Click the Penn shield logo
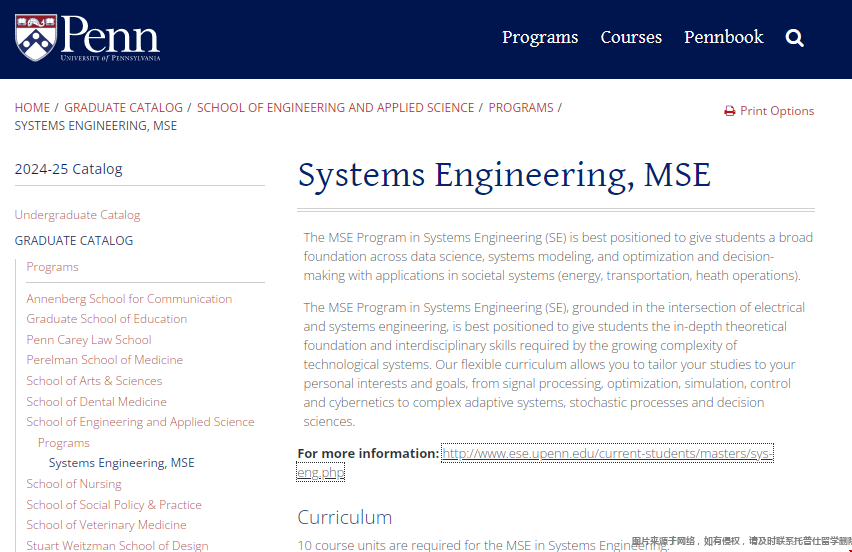This screenshot has height=552, width=852. coord(36,37)
